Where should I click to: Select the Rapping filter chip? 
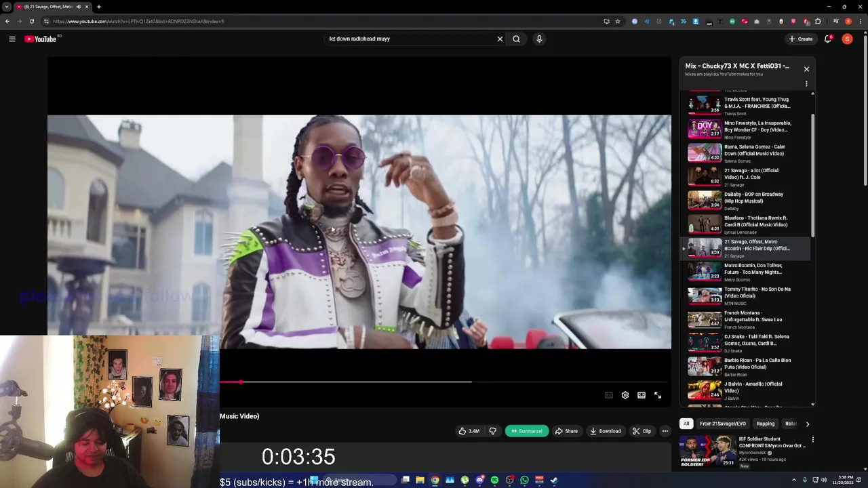[766, 424]
